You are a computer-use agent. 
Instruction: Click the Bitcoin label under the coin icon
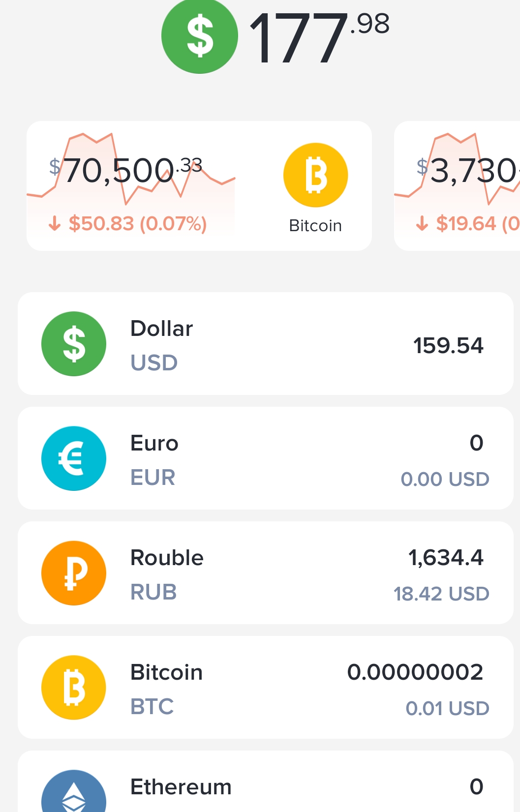pos(315,226)
